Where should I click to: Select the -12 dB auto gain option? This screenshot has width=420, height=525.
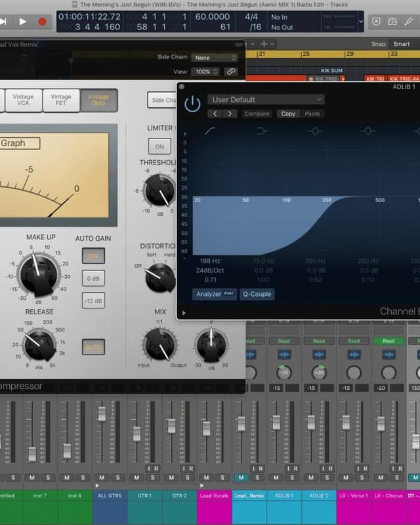click(93, 301)
